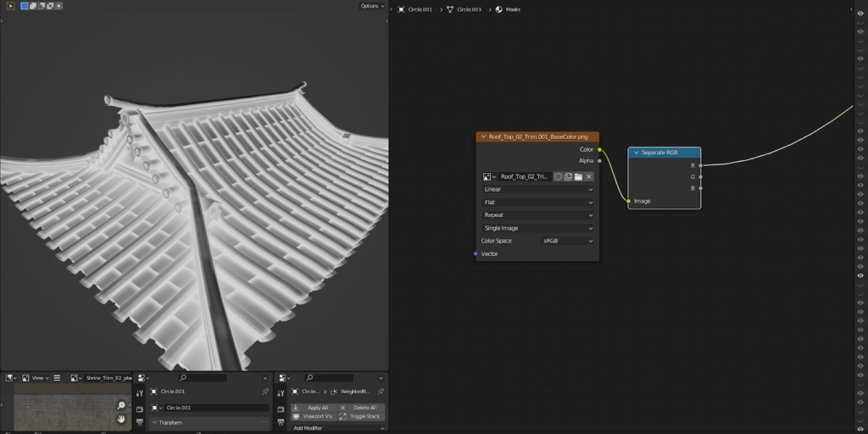Click the fake user shield icon
Viewport: 868px width, 434px height.
pos(559,176)
